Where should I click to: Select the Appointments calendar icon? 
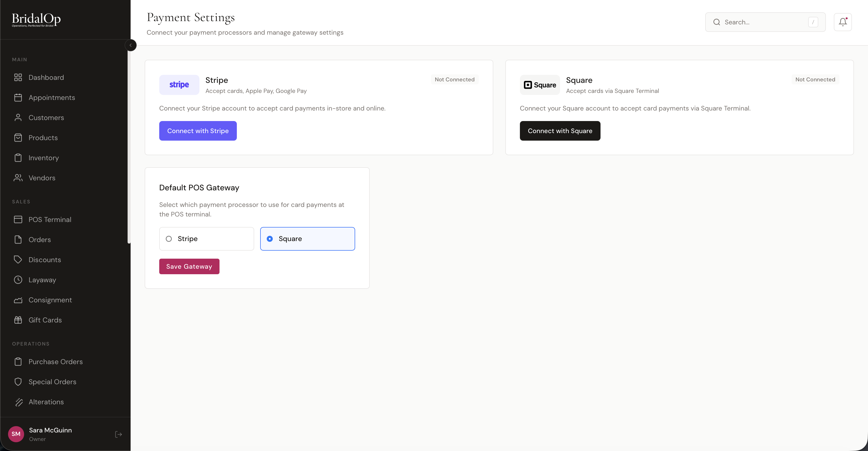[x=19, y=97]
